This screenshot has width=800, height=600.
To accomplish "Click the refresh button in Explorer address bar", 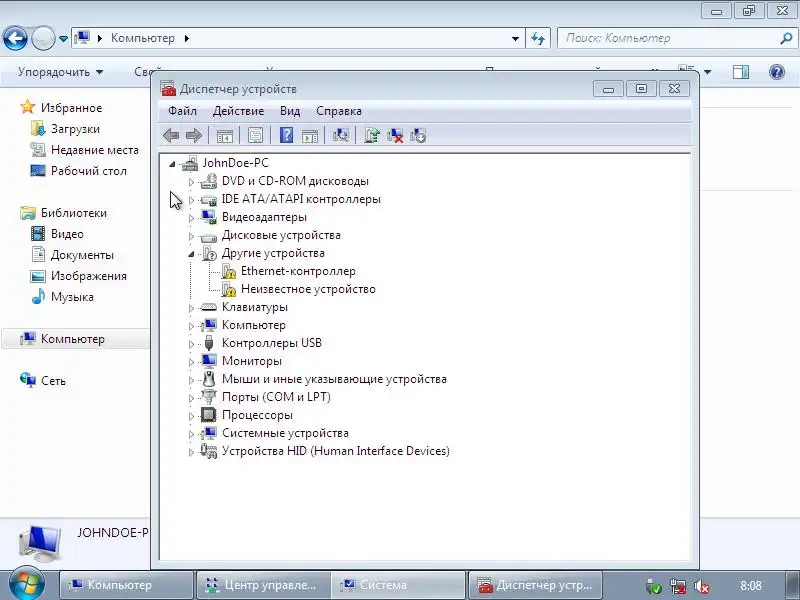I will (x=538, y=38).
